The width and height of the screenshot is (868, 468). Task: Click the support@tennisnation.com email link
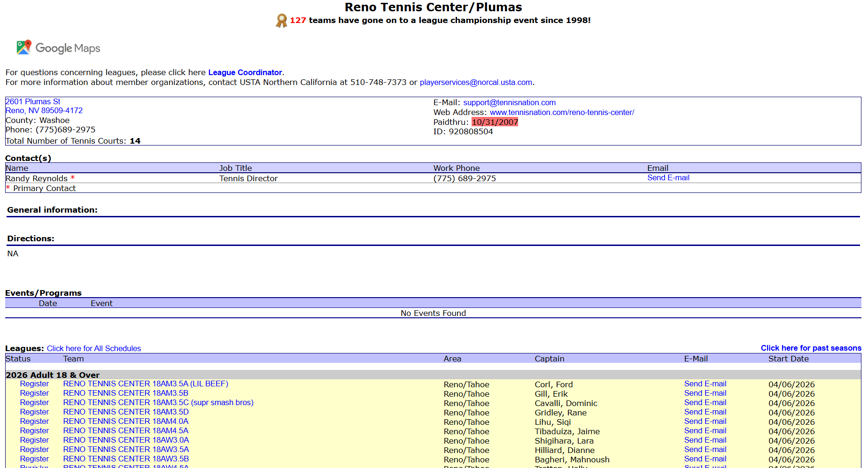click(509, 102)
